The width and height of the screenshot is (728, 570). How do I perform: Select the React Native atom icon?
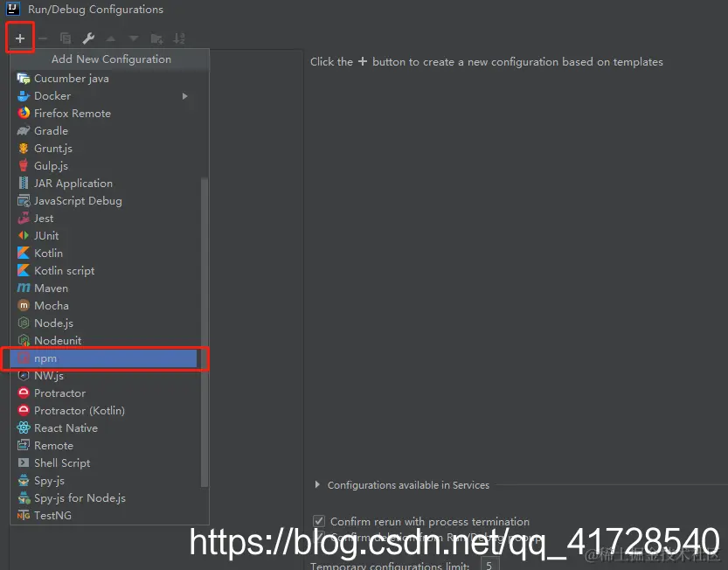click(x=24, y=427)
